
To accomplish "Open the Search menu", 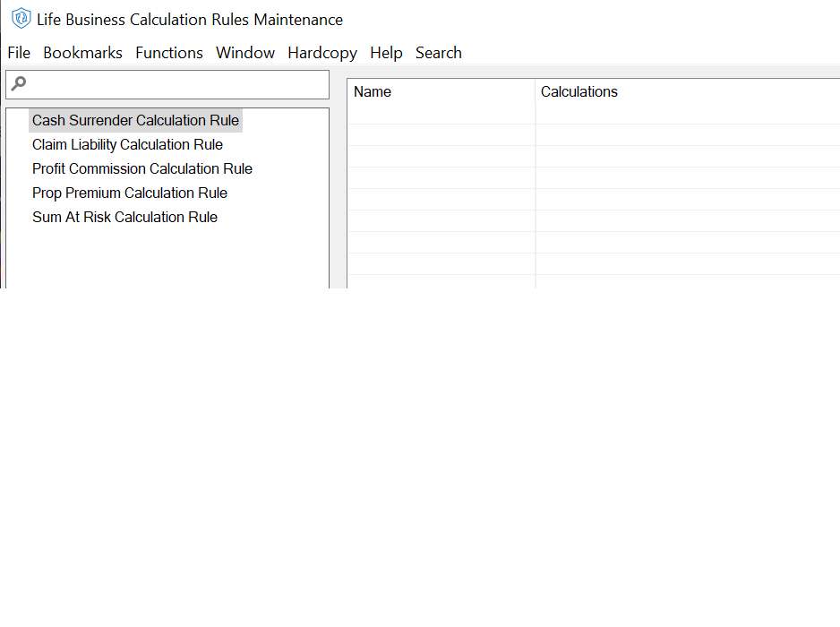I will [438, 53].
